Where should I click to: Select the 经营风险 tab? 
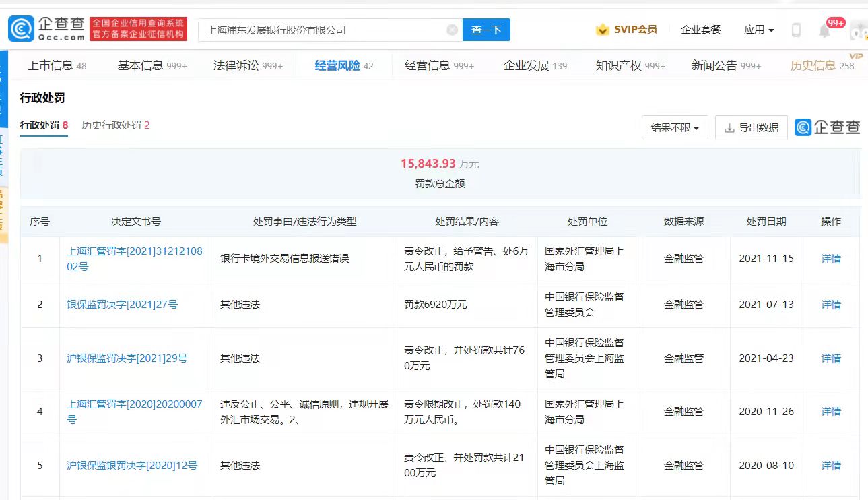344,66
